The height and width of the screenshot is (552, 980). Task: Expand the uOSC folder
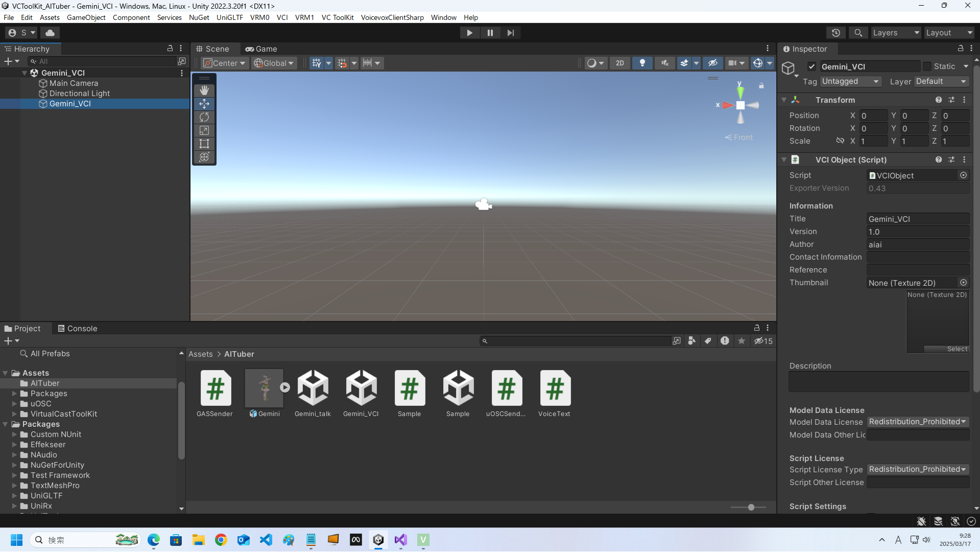pyautogui.click(x=15, y=403)
